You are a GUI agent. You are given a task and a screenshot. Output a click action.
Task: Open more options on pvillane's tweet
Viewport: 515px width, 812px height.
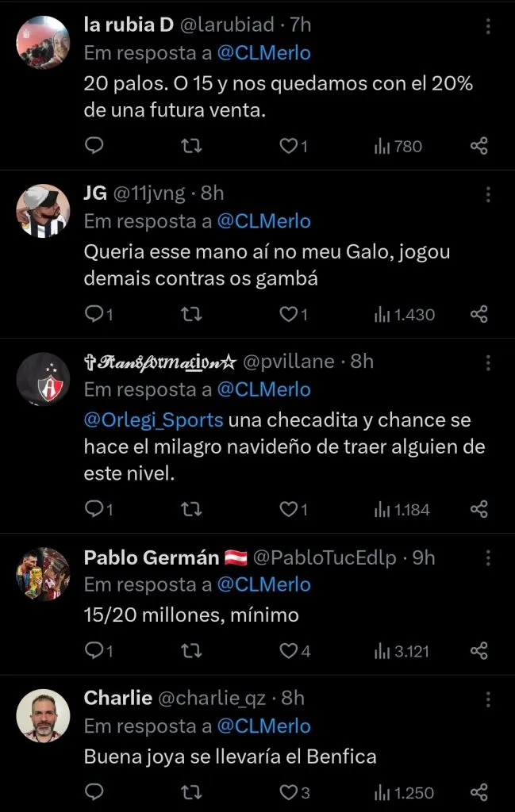point(489,362)
